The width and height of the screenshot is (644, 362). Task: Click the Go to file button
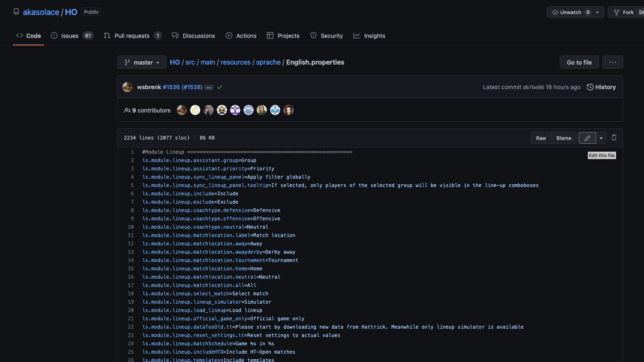(x=579, y=62)
